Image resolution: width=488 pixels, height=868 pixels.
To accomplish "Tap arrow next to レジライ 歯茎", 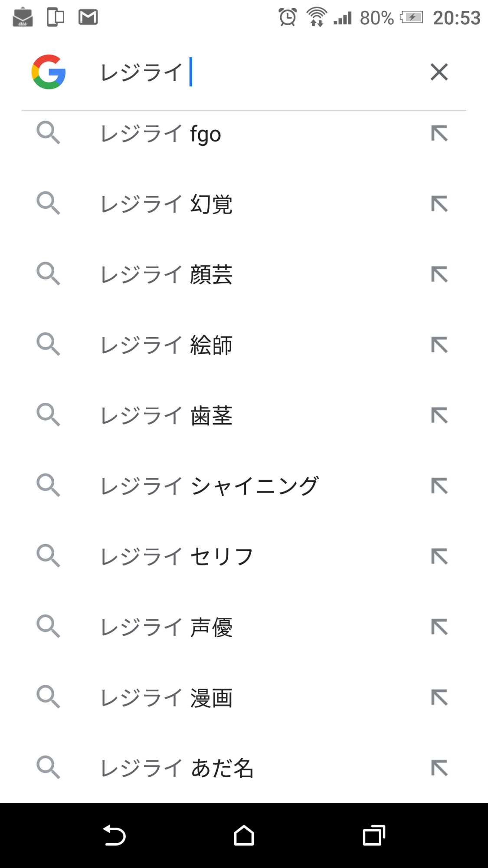I will tap(439, 416).
